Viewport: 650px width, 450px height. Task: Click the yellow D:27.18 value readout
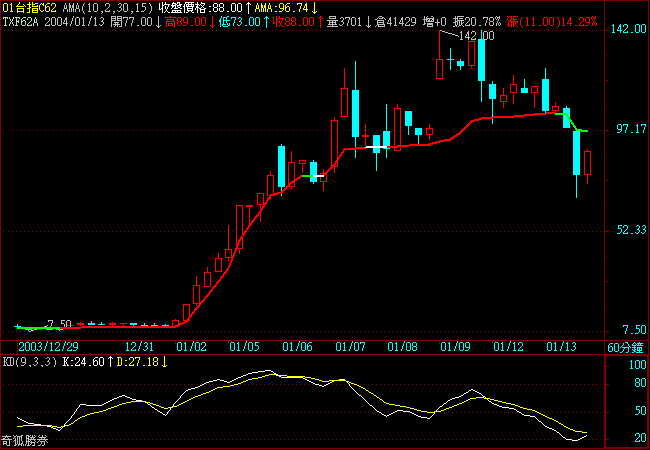(x=142, y=362)
